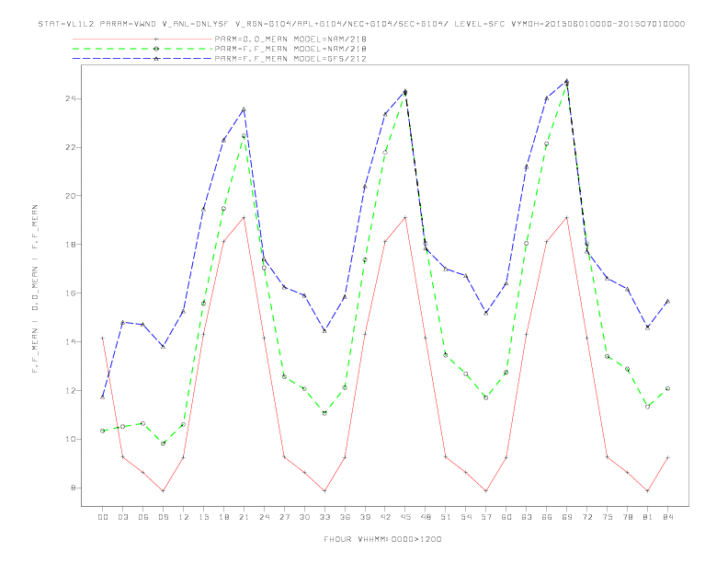
Task: Click x-axis tick label 06
Action: (143, 517)
